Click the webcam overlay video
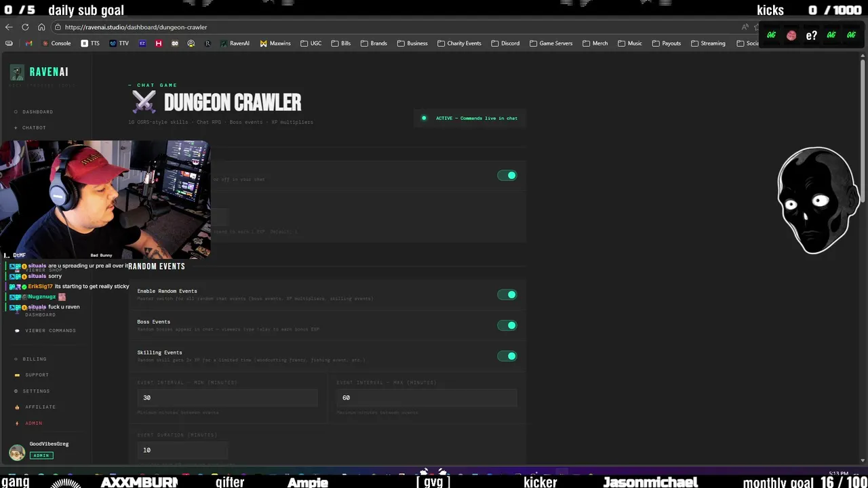This screenshot has width=868, height=488. tap(105, 200)
